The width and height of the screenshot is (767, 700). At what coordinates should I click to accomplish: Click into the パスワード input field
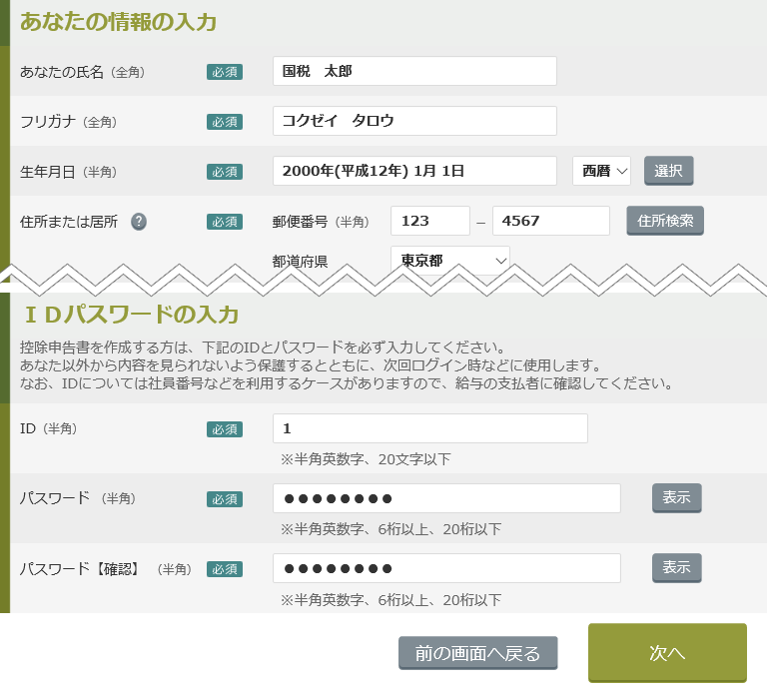(446, 498)
